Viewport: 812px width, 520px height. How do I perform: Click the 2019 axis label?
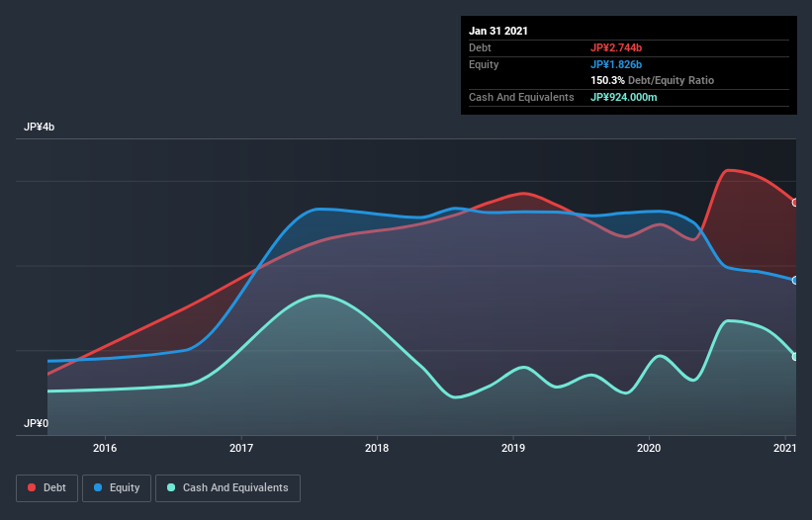coord(513,448)
